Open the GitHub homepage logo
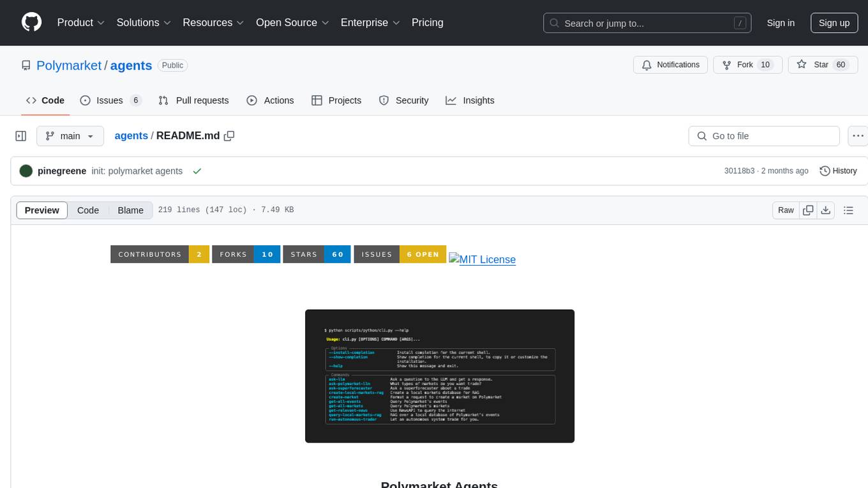 point(31,22)
